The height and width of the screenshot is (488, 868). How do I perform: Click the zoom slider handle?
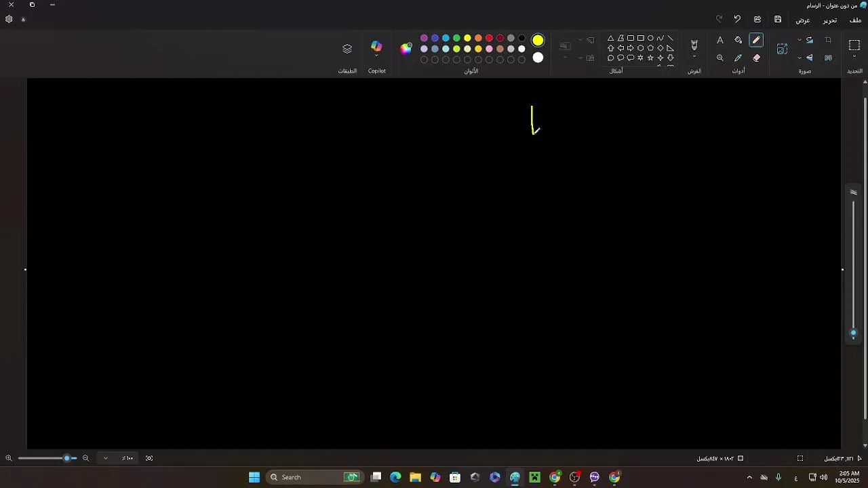click(x=67, y=459)
